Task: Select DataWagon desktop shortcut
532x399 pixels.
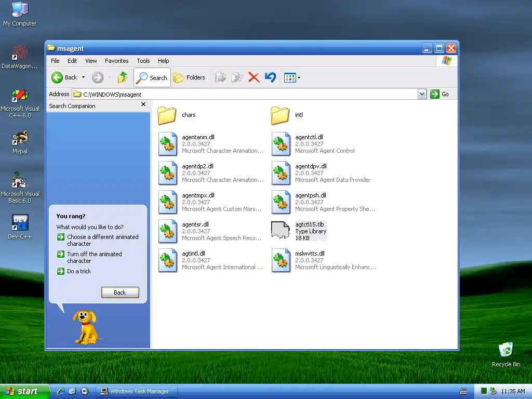Action: coord(20,57)
